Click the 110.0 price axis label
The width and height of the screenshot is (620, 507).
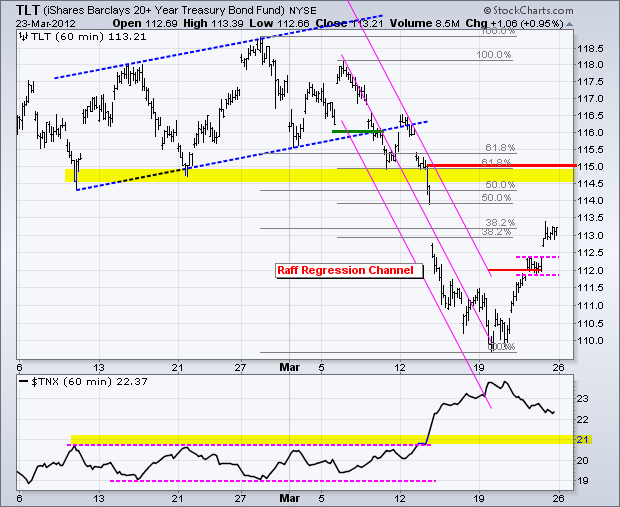point(590,341)
